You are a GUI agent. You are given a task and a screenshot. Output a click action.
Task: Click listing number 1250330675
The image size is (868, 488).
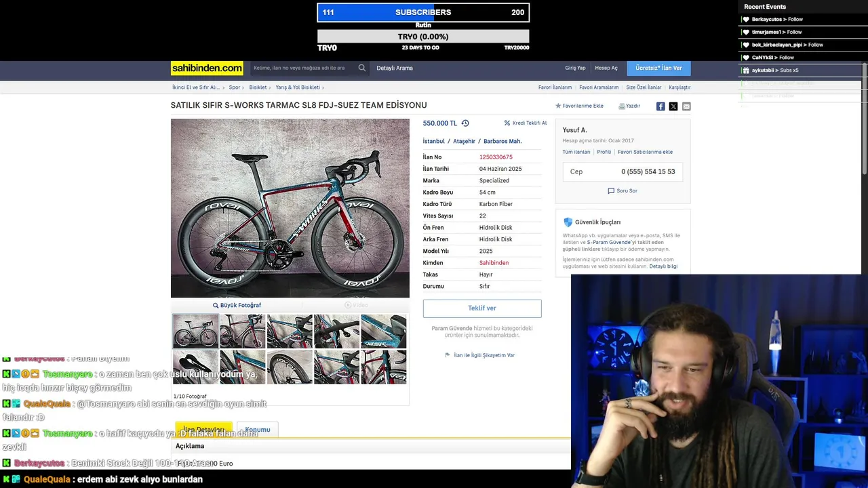tap(496, 157)
